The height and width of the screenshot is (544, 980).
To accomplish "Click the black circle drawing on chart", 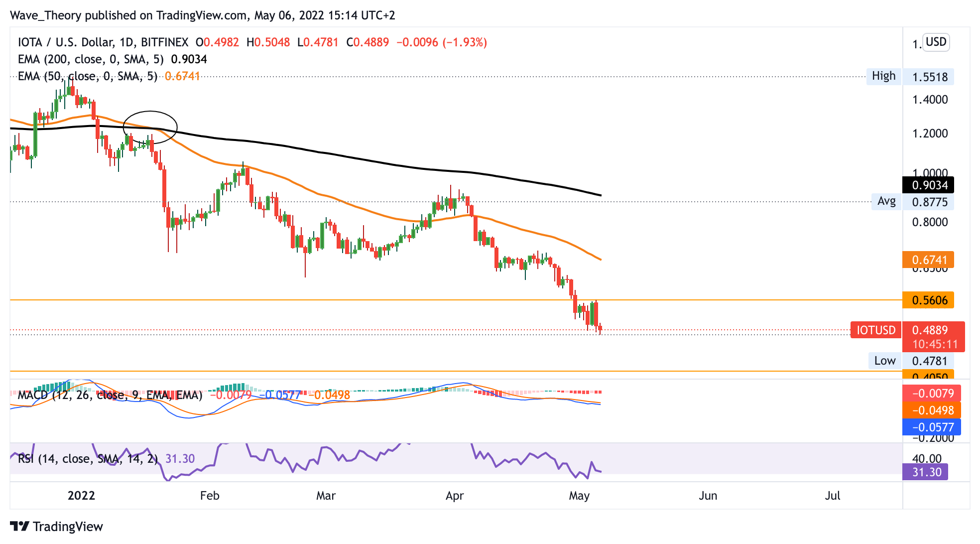I will click(150, 112).
